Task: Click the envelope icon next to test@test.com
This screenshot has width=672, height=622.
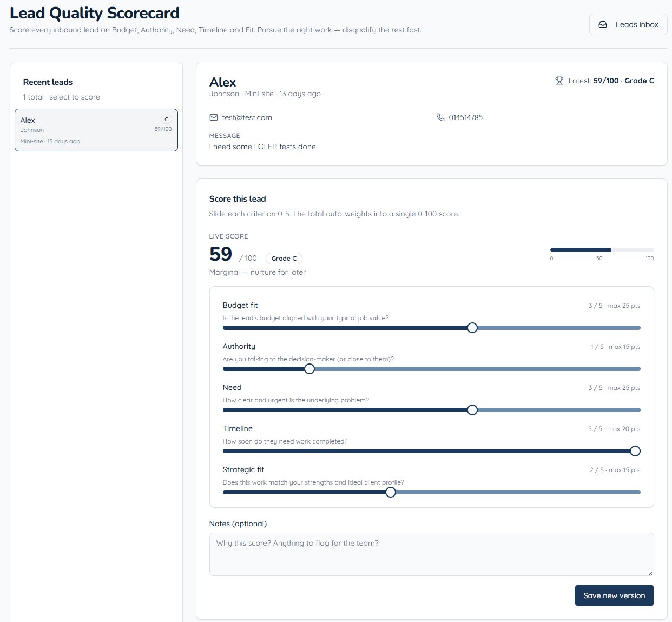Action: [214, 117]
